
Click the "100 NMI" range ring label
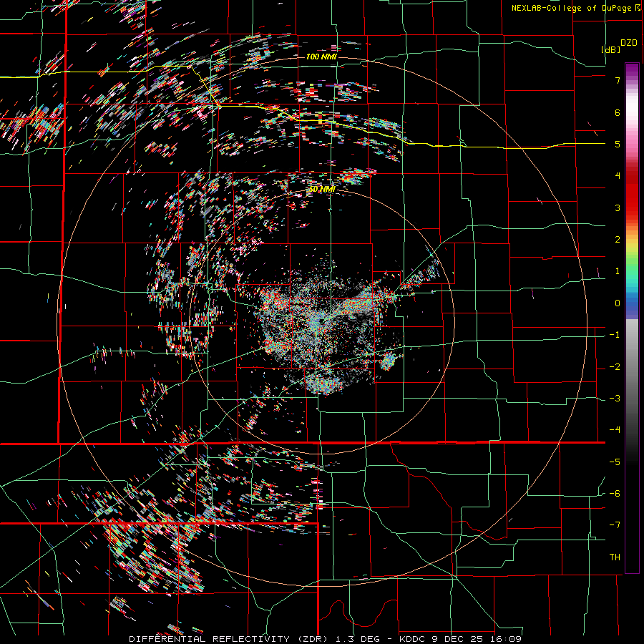321,57
